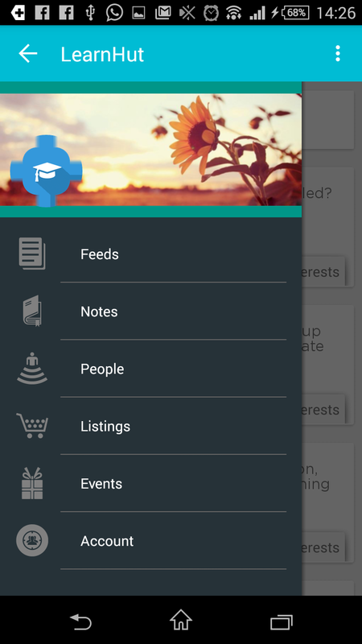Go to People in the drawer

point(150,369)
